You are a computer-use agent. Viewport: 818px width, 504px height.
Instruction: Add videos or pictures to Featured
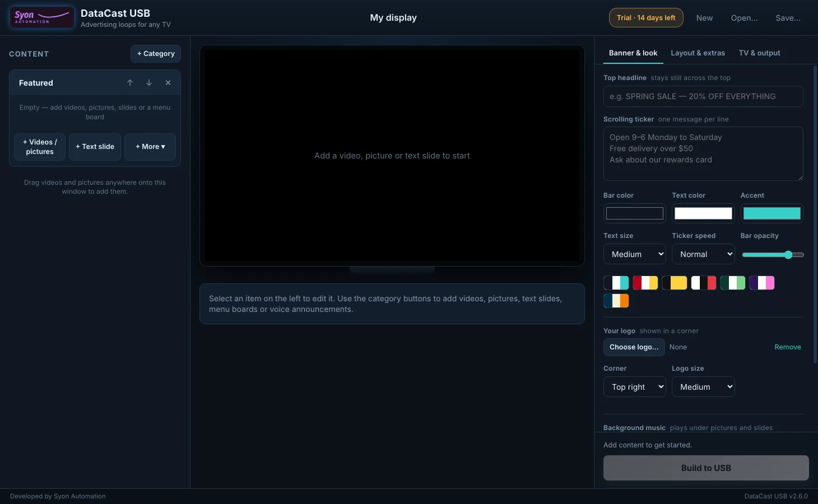(40, 147)
